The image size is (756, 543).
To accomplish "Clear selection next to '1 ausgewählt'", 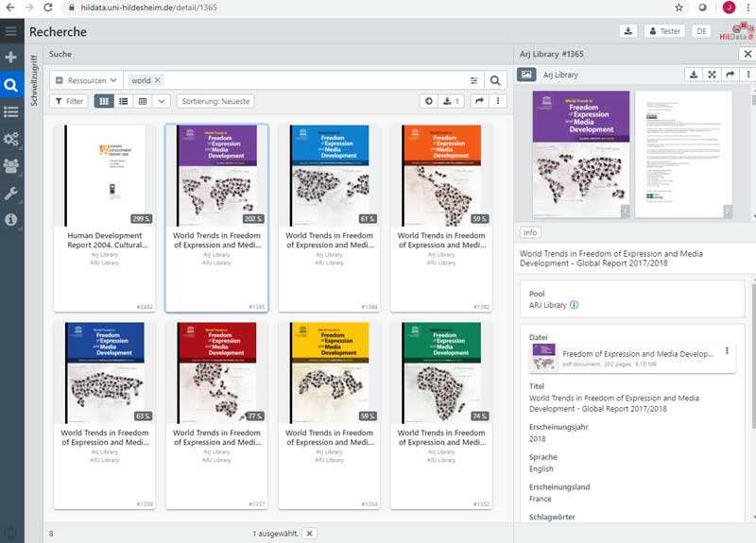I will click(310, 534).
